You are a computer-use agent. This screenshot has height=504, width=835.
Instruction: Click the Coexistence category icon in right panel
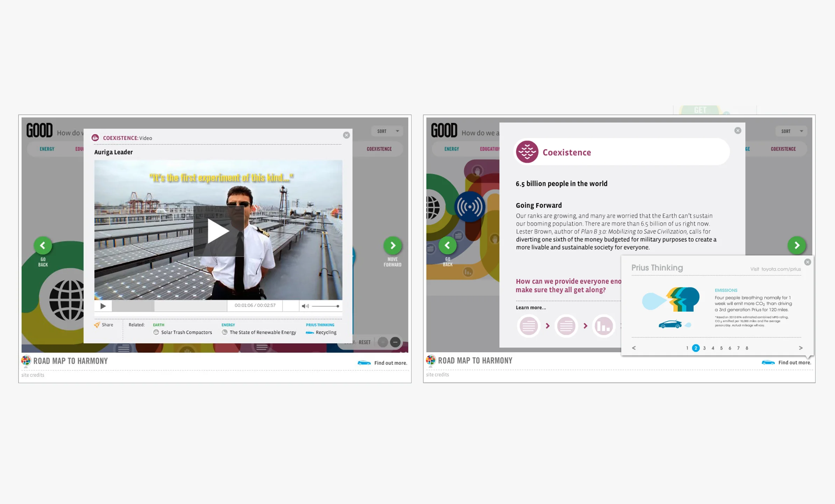point(527,152)
